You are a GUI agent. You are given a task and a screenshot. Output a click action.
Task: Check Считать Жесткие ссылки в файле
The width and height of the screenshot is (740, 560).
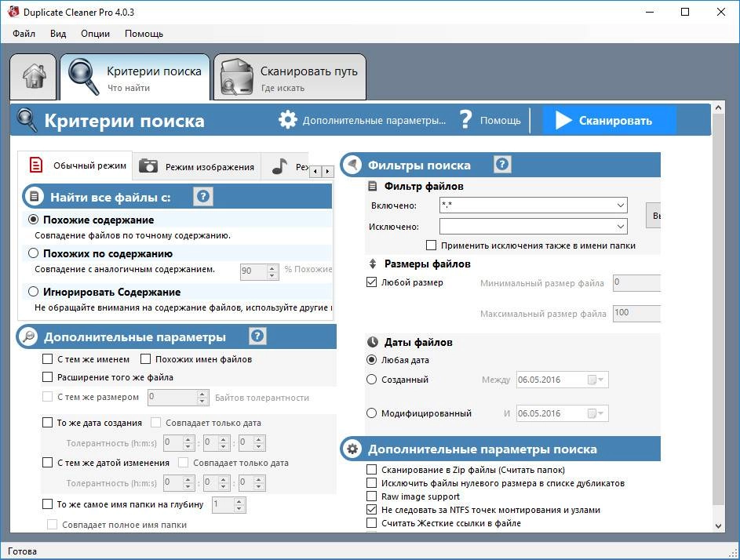371,522
